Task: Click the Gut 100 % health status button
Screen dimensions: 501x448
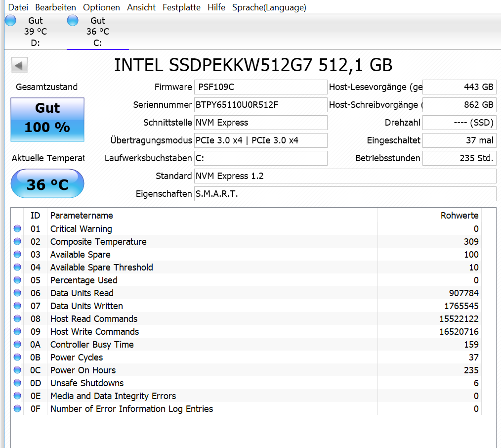Action: pos(47,119)
